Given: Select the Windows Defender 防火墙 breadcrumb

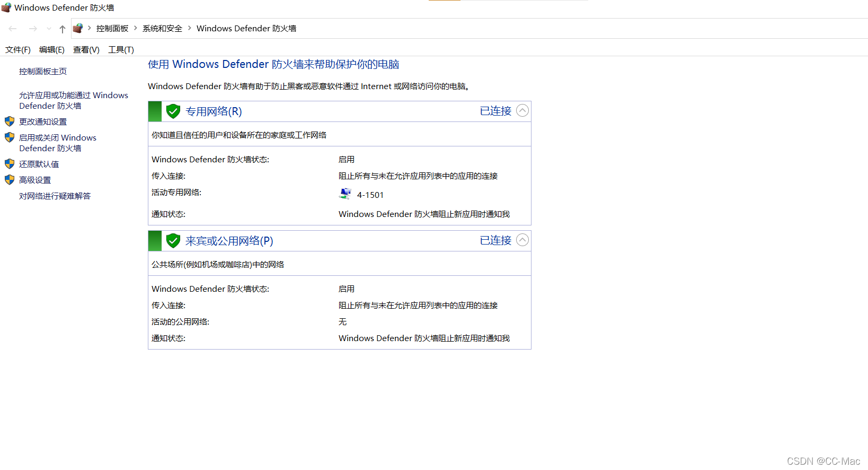Looking at the screenshot, I should coord(246,29).
